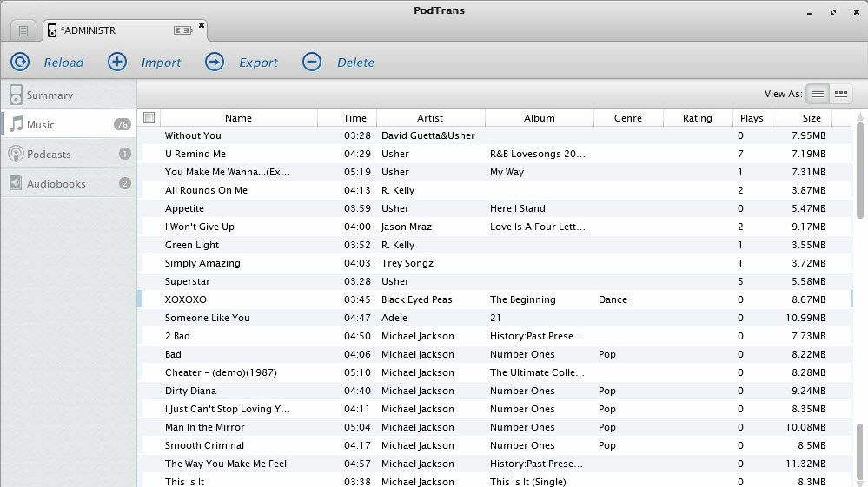Select the song I Won't Give Up
This screenshot has width=868, height=487.
pyautogui.click(x=199, y=227)
